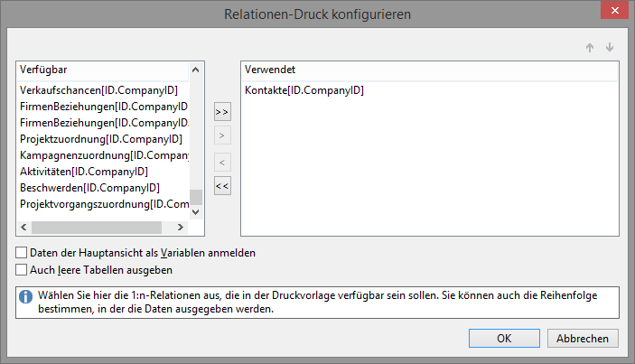Screen dimensions: 635x364
Task: Toggle 'Auch leere Tabellen ausgeben' checkbox
Action: [22, 269]
